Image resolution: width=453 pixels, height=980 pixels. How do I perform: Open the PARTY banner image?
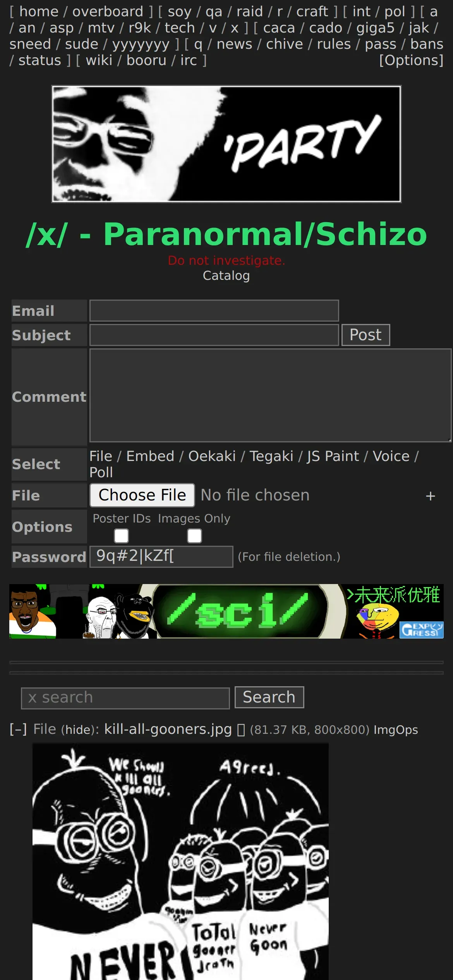[x=226, y=144]
